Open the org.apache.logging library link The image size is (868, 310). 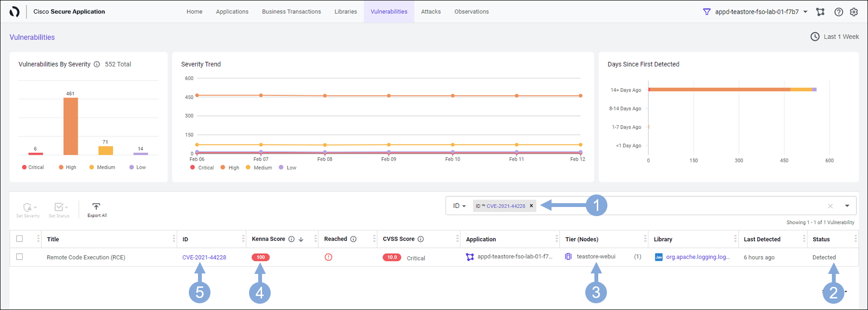pyautogui.click(x=697, y=257)
